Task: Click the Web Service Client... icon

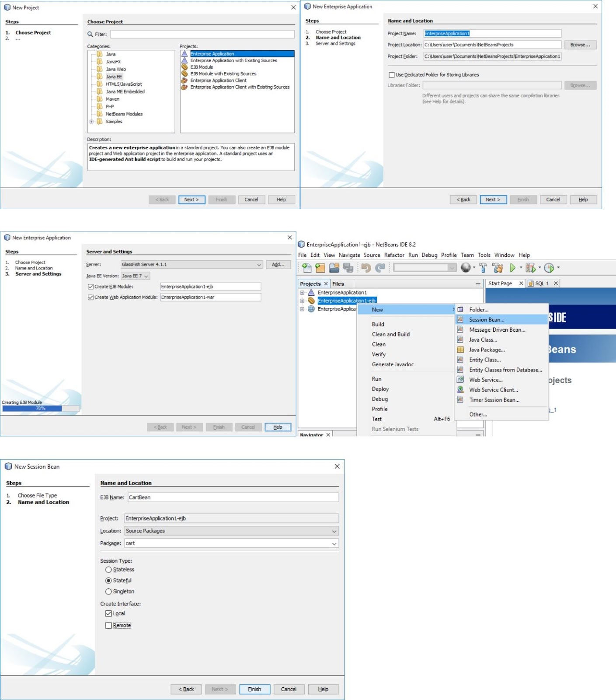Action: point(460,389)
